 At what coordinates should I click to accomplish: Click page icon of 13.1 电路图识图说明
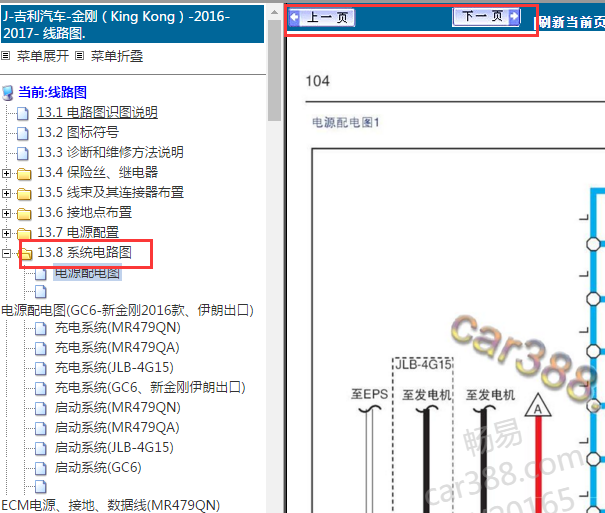(x=23, y=113)
